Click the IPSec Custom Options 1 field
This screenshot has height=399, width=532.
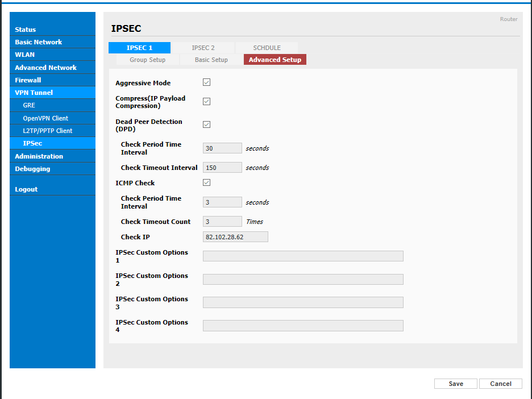pos(303,256)
